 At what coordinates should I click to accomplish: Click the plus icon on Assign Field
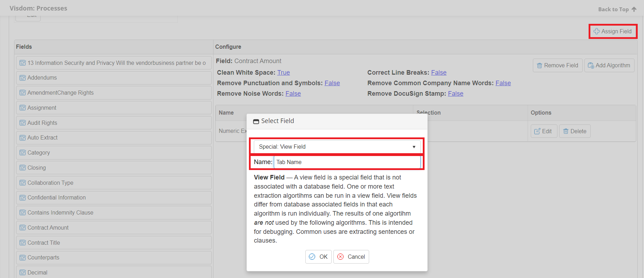597,31
